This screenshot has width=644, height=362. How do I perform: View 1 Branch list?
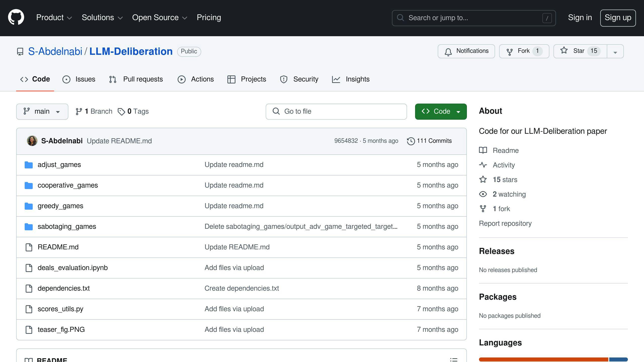[x=94, y=111]
